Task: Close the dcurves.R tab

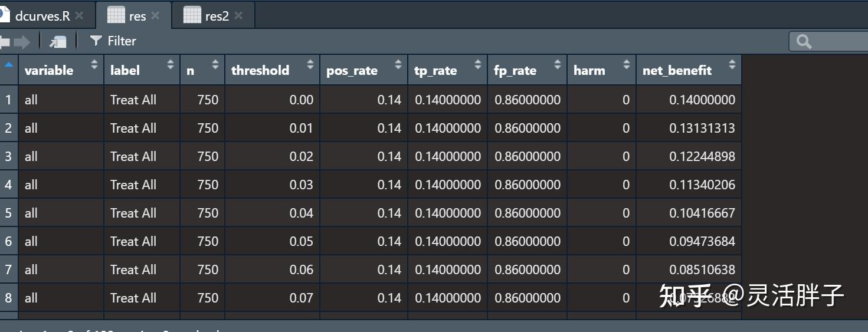Action: click(x=80, y=16)
